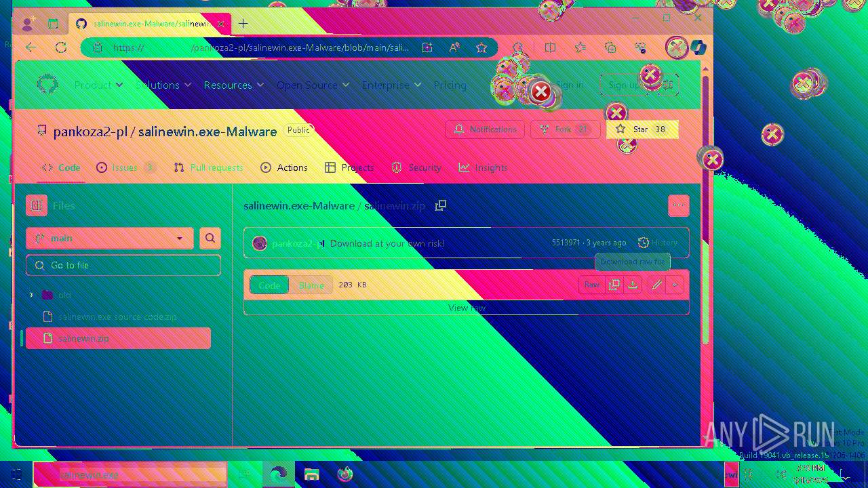Expand the Open Source menu
The image size is (868, 488).
point(313,85)
